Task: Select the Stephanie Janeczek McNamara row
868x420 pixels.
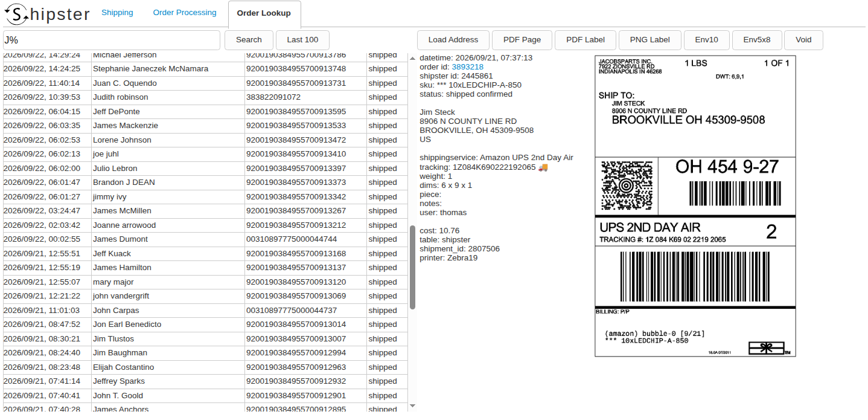Action: coord(205,69)
